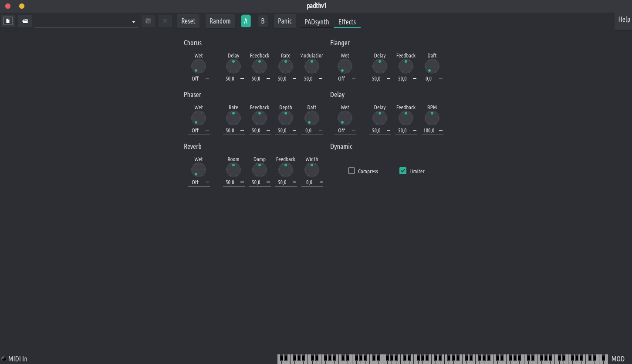
Task: Select the Effects tab
Action: click(347, 22)
